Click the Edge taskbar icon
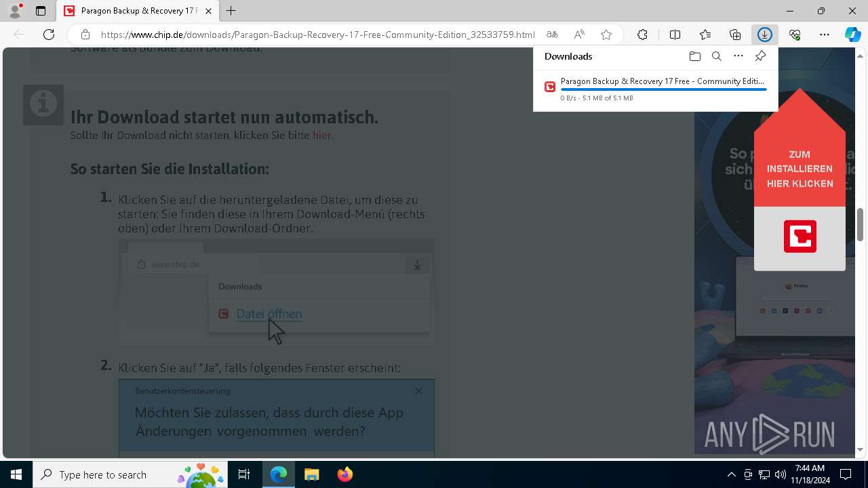Viewport: 868px width, 488px height. [279, 474]
